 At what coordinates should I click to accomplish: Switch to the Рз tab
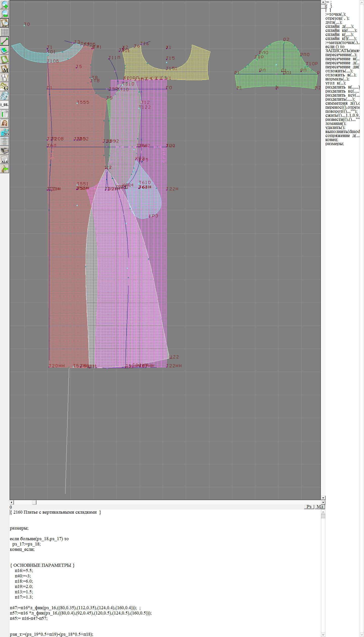(x=309, y=507)
